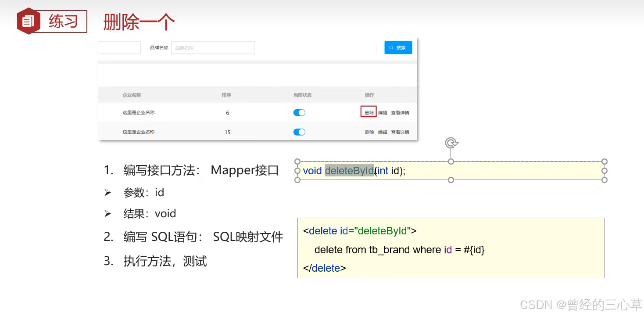
Task: Click the <delete id="deleteById"> code line
Action: pos(360,231)
